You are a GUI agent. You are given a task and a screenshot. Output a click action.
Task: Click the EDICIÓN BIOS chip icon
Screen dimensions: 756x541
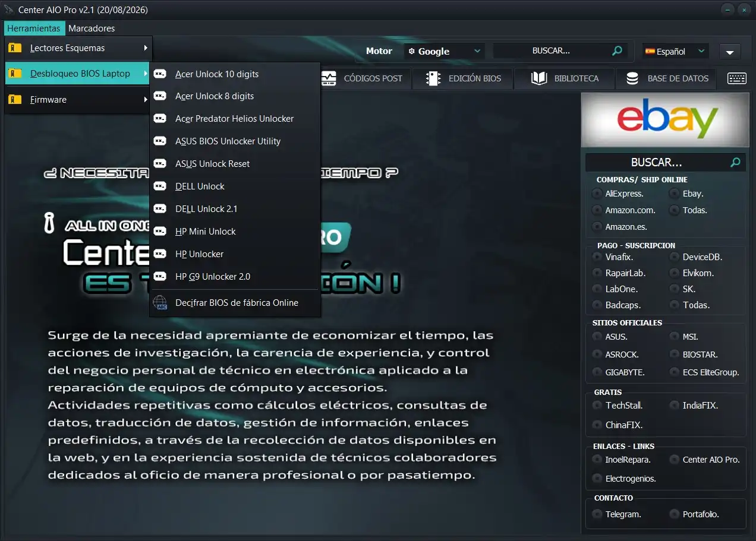point(433,78)
